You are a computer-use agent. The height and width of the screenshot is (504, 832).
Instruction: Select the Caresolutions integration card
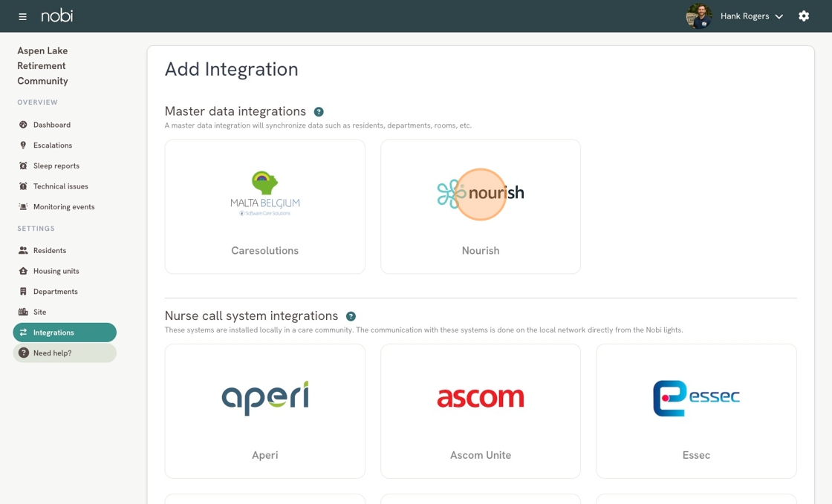click(264, 206)
